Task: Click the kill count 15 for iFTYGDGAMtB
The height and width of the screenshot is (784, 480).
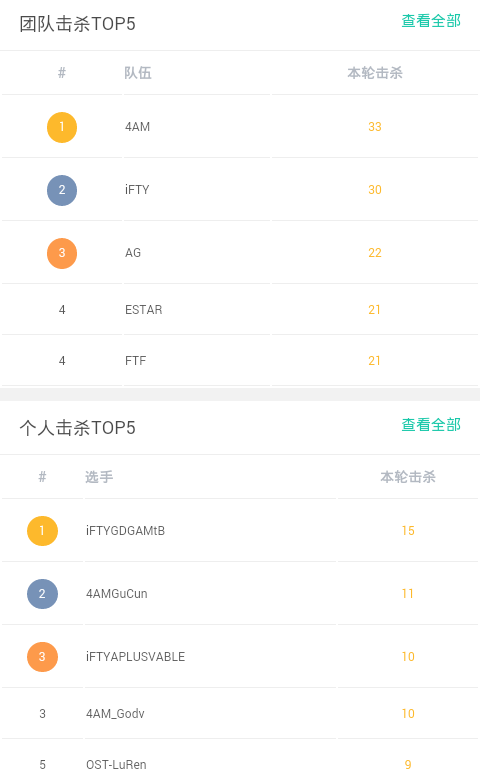Action: [x=408, y=530]
